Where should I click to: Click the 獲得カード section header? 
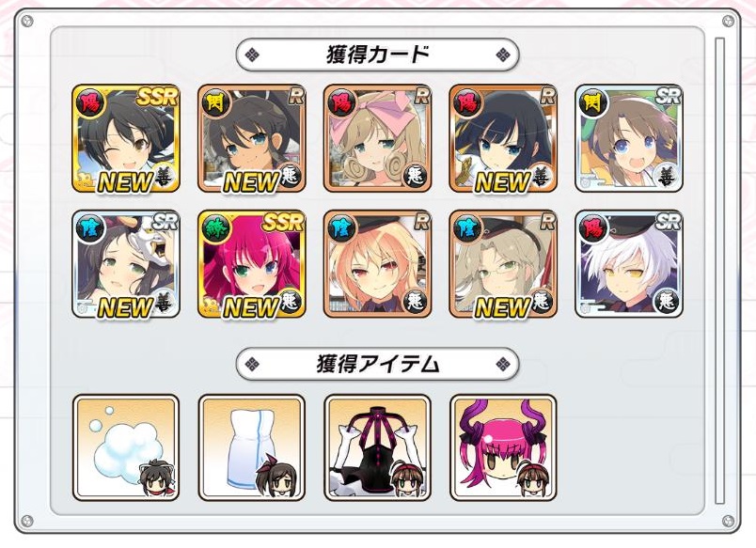coord(377,55)
